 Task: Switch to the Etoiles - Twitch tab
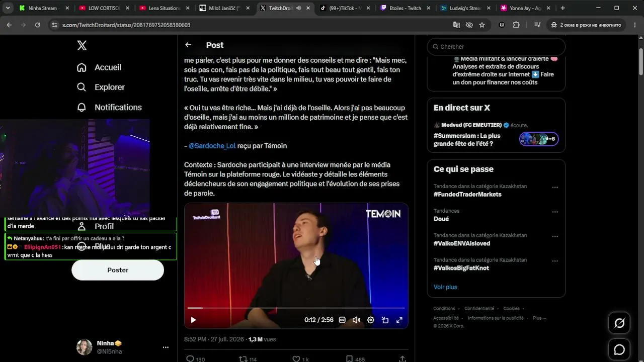[404, 8]
